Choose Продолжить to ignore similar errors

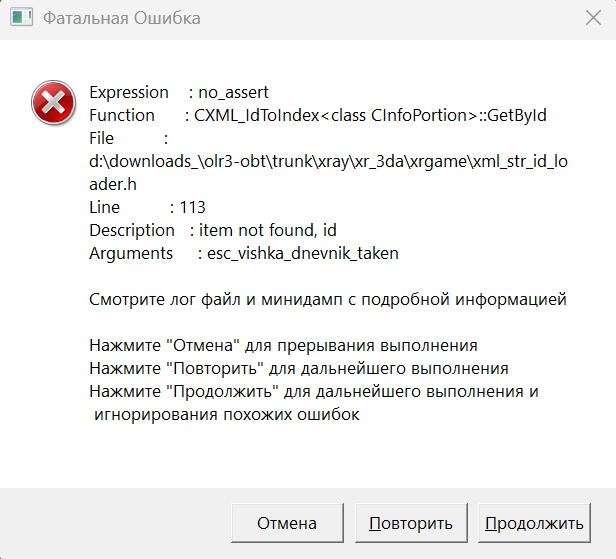[x=534, y=523]
